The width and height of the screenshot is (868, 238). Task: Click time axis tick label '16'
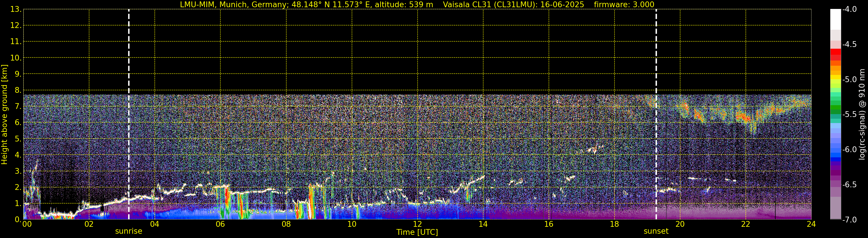[x=549, y=224]
